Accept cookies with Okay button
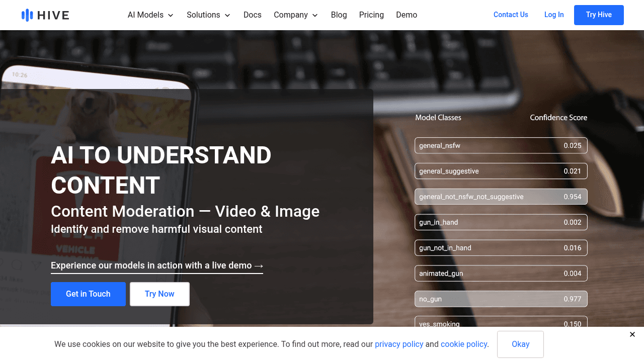The height and width of the screenshot is (362, 644). pos(520,344)
